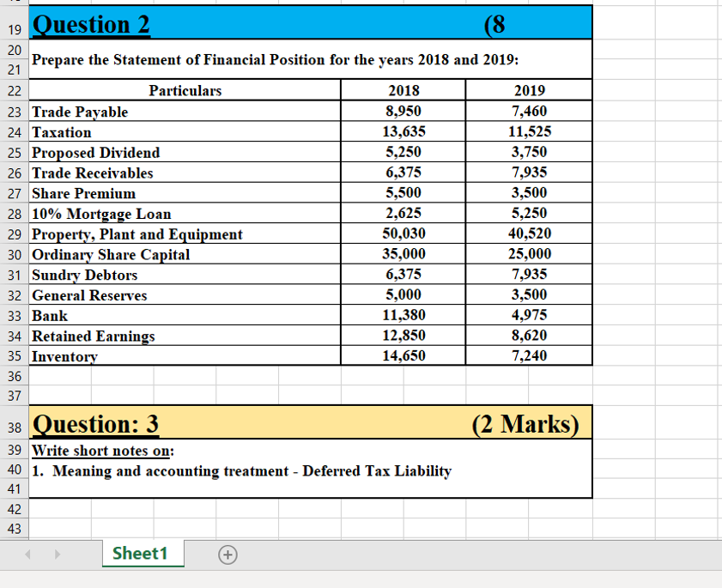
Task: Select the Particulars header cell
Action: pos(185,90)
